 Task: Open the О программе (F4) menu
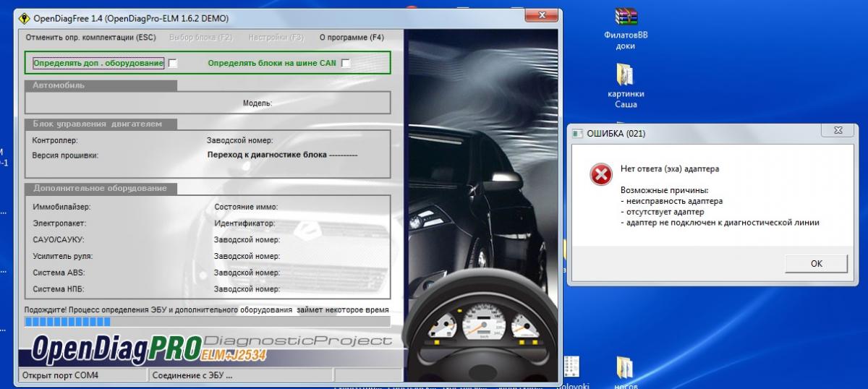tap(352, 37)
